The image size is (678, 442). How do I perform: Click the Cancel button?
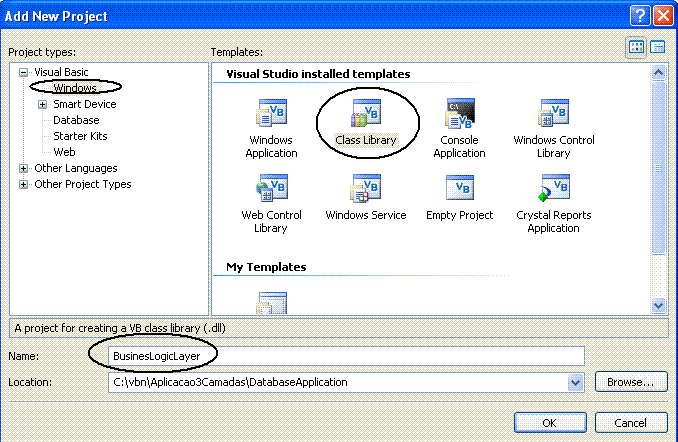631,423
